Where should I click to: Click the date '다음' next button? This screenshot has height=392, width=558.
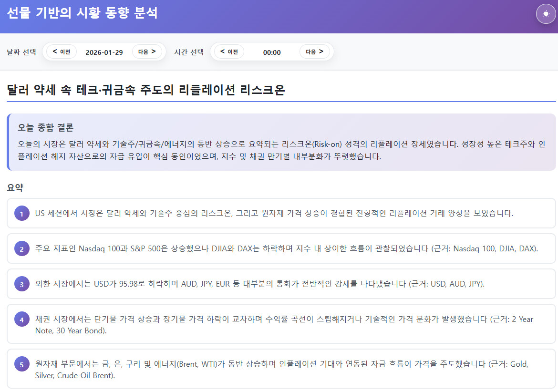coord(147,52)
